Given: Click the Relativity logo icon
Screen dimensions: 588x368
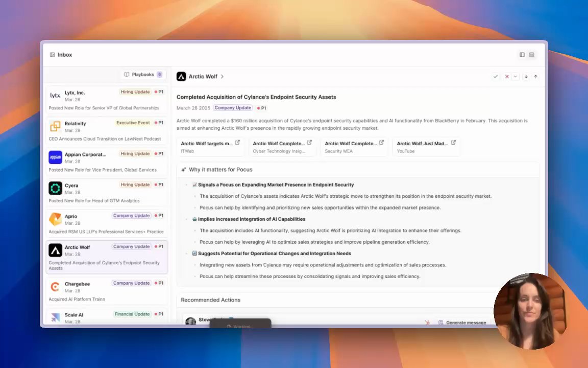Looking at the screenshot, I should (55, 126).
